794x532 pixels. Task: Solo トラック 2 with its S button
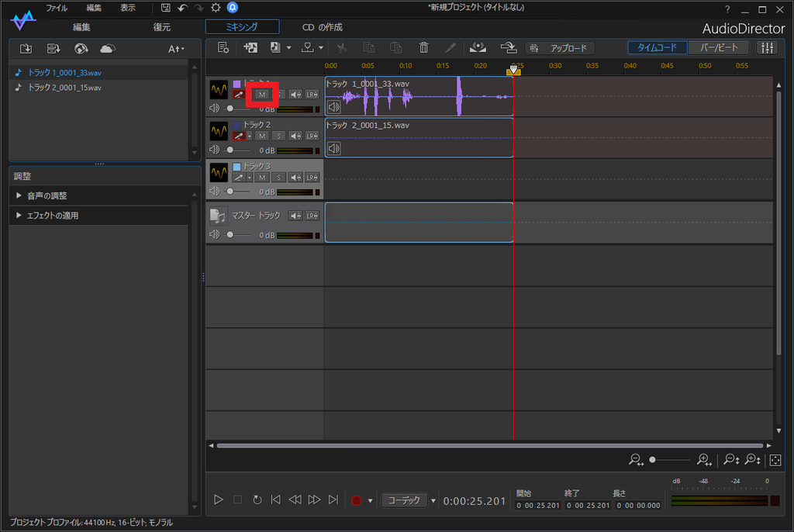[278, 136]
